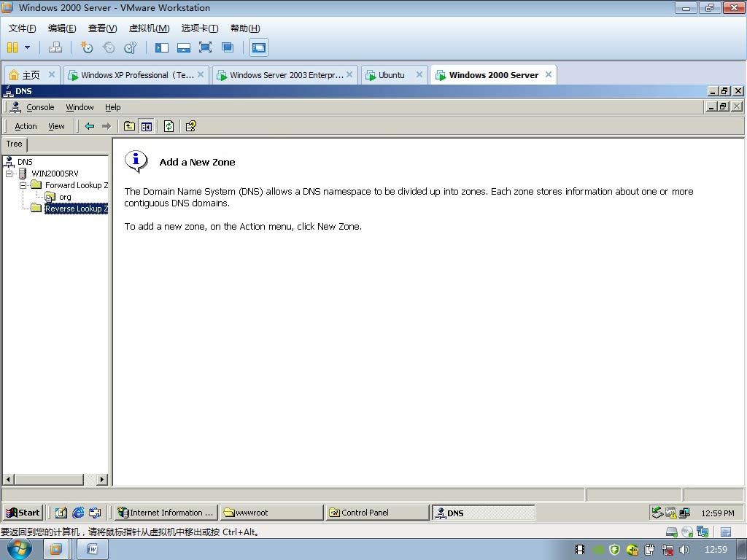
Task: Open the Action menu
Action: pos(26,126)
